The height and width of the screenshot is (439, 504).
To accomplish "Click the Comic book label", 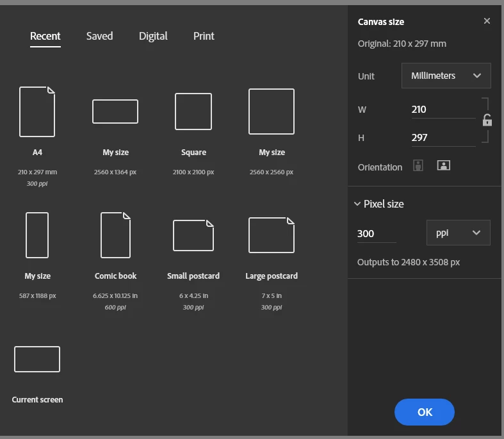I will coord(115,276).
